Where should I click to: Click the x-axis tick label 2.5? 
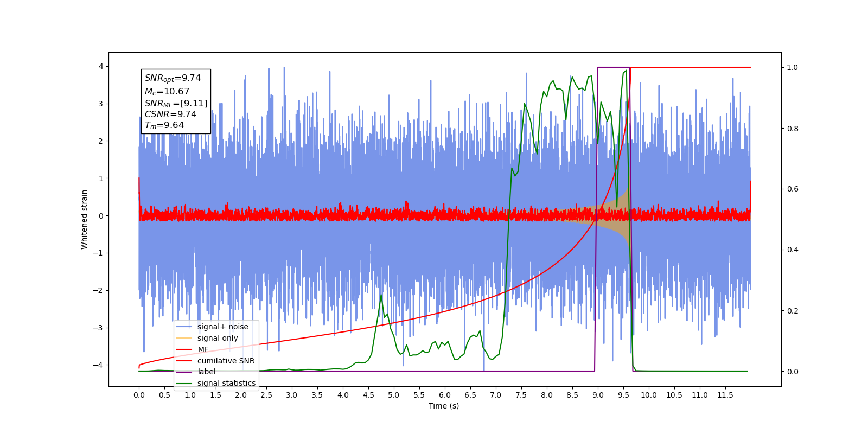pyautogui.click(x=266, y=395)
